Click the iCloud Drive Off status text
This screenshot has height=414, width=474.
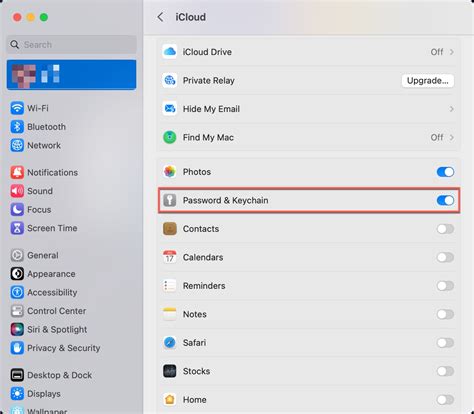437,52
